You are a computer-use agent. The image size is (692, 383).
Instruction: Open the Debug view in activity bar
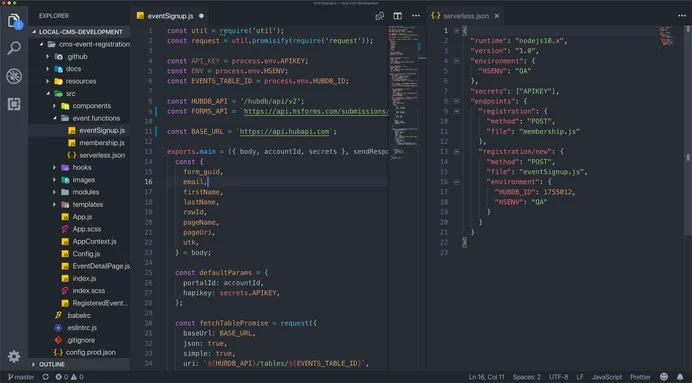tap(14, 76)
